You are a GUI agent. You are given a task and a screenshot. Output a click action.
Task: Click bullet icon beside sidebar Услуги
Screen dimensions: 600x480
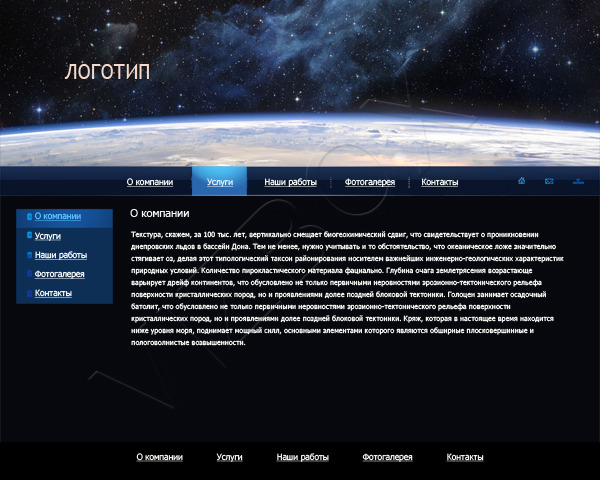coord(29,235)
